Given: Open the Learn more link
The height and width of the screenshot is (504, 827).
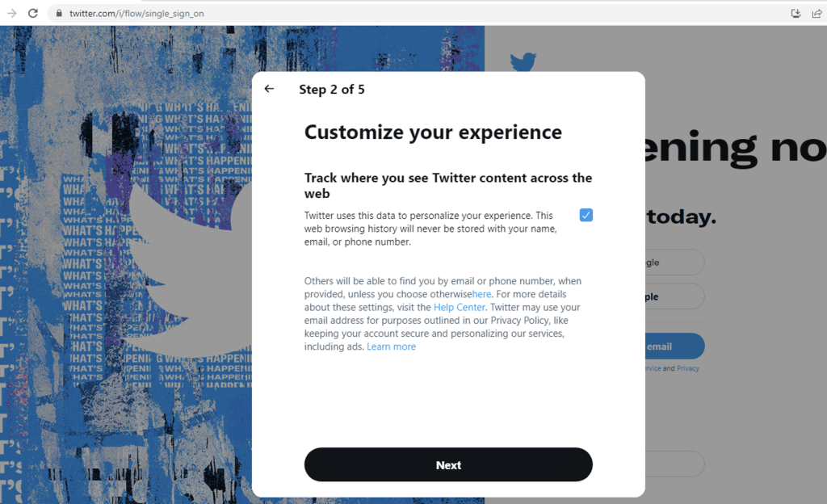Looking at the screenshot, I should 392,346.
